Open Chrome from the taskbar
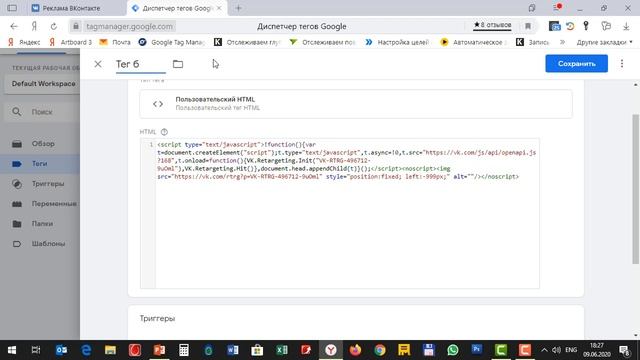 click(380, 350)
